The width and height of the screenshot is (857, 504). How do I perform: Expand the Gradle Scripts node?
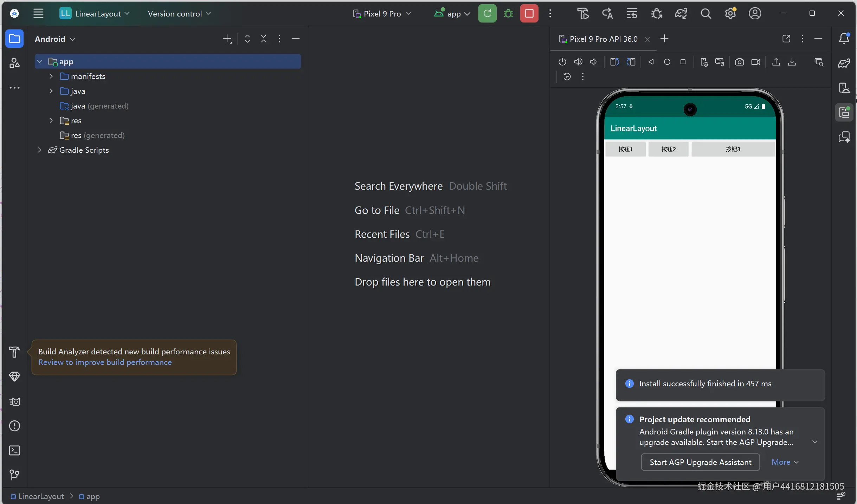coord(39,150)
